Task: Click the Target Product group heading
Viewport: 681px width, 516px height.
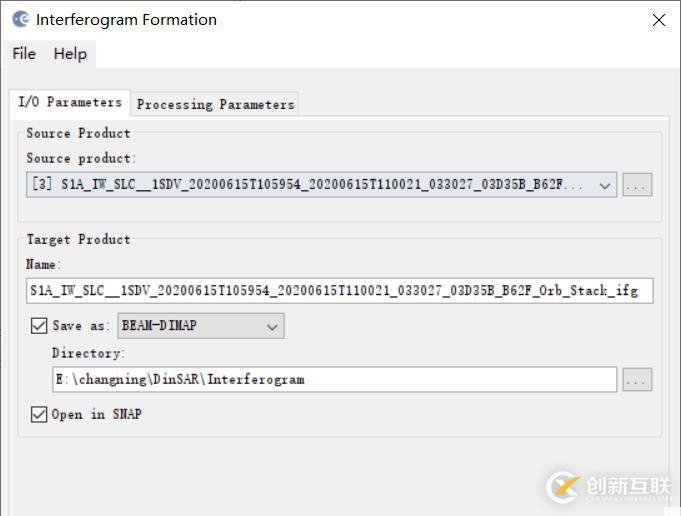Action: [x=78, y=239]
